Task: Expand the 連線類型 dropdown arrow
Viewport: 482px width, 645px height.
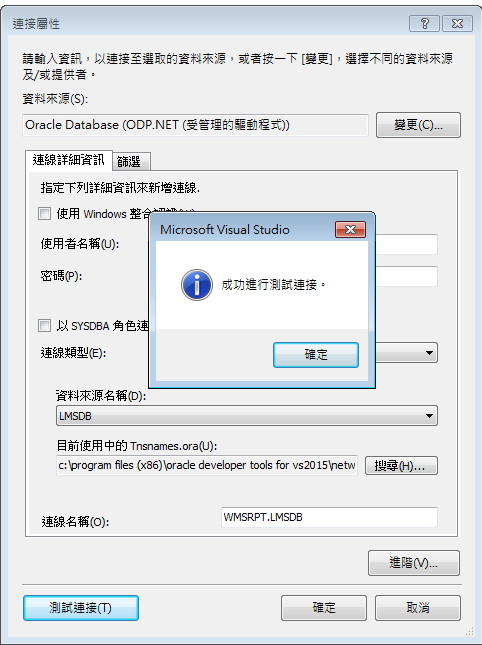Action: (429, 353)
